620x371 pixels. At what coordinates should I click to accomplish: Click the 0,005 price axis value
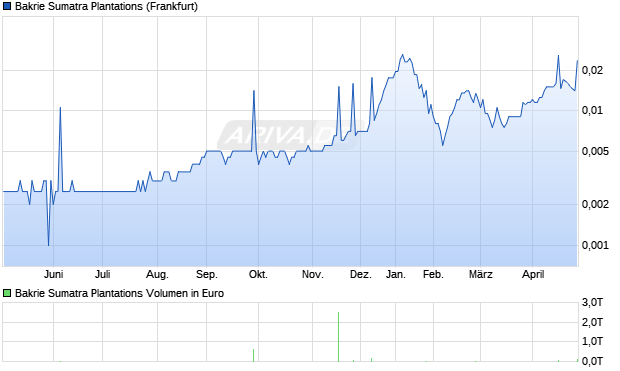pos(595,151)
